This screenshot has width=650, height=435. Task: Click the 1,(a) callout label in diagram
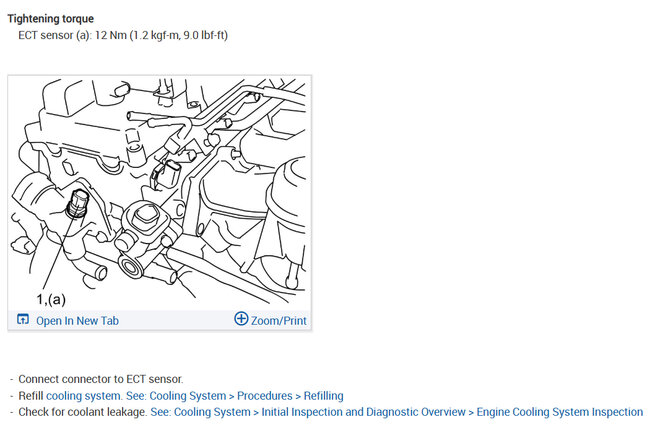(51, 299)
